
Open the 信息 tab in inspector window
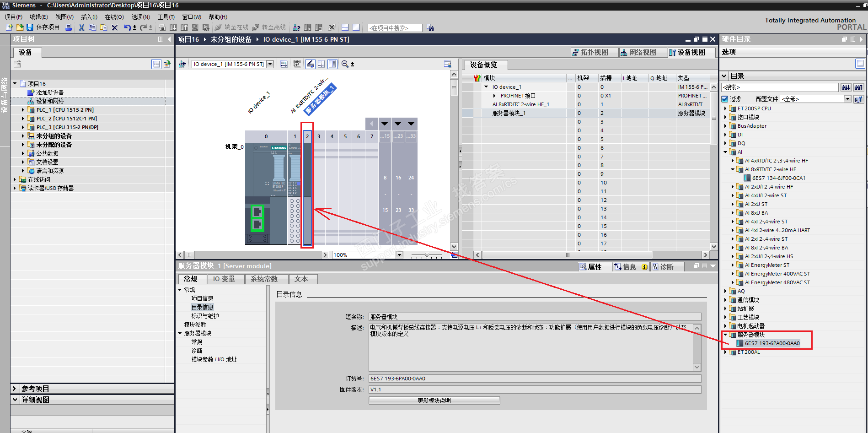[631, 267]
